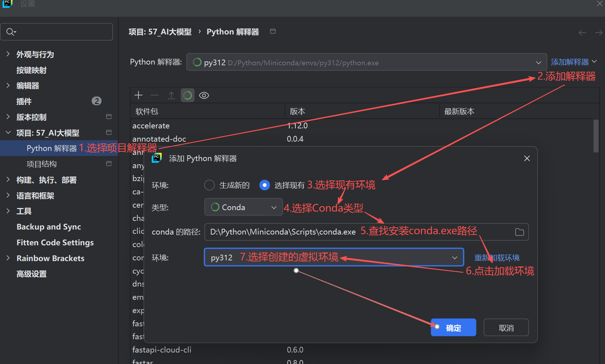Click the plus icon to install package
This screenshot has width=605, height=364.
coord(138,95)
